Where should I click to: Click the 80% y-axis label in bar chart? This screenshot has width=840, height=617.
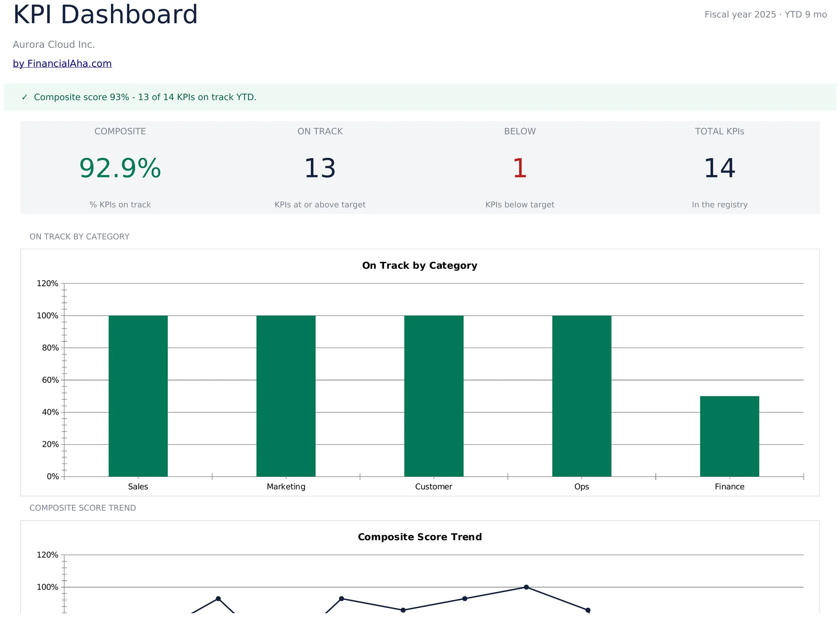(x=50, y=348)
